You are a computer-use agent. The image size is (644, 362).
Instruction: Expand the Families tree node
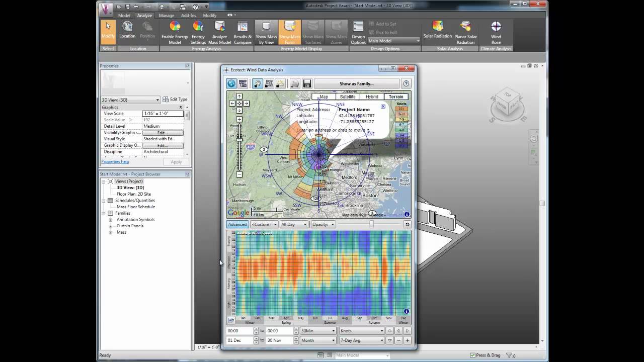coord(104,213)
